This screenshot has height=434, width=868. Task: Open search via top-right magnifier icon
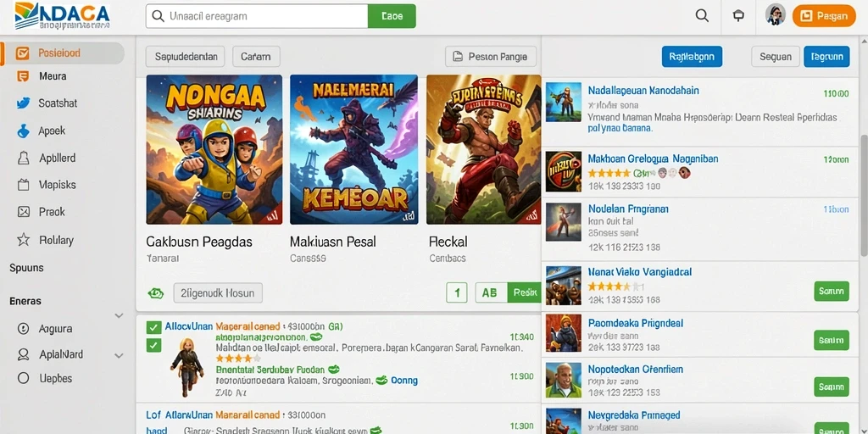(x=702, y=15)
